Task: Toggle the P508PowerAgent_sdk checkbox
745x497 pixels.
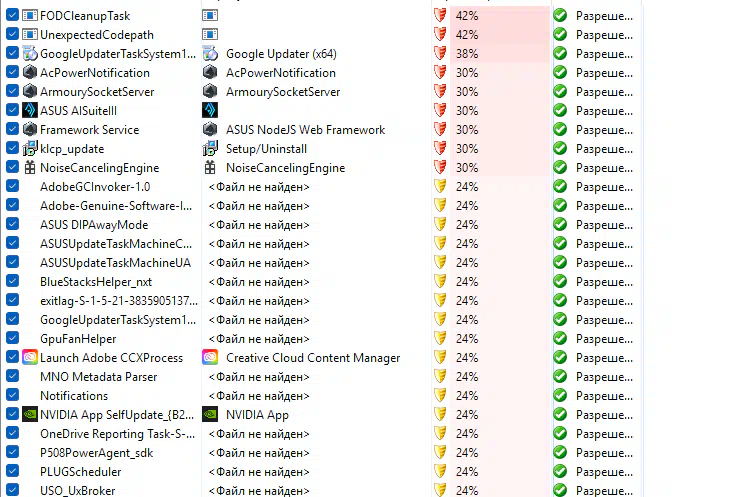Action: [x=12, y=452]
